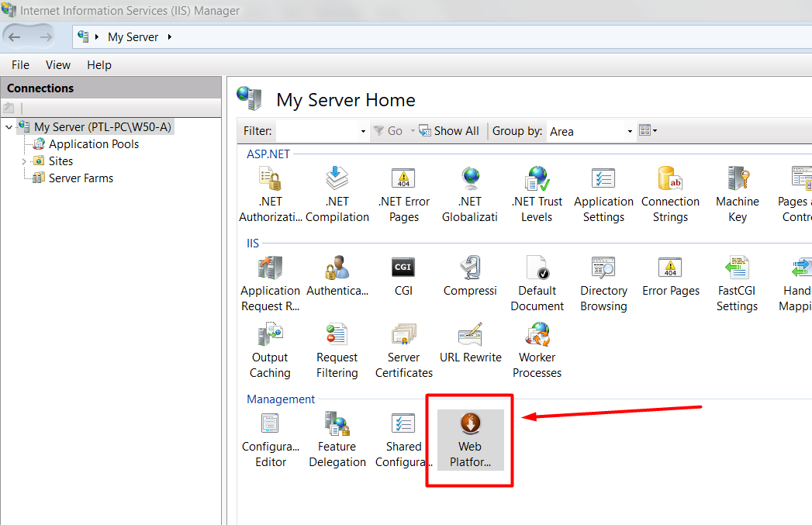Open Application Request Routing icon
The image size is (812, 525).
pyautogui.click(x=271, y=284)
